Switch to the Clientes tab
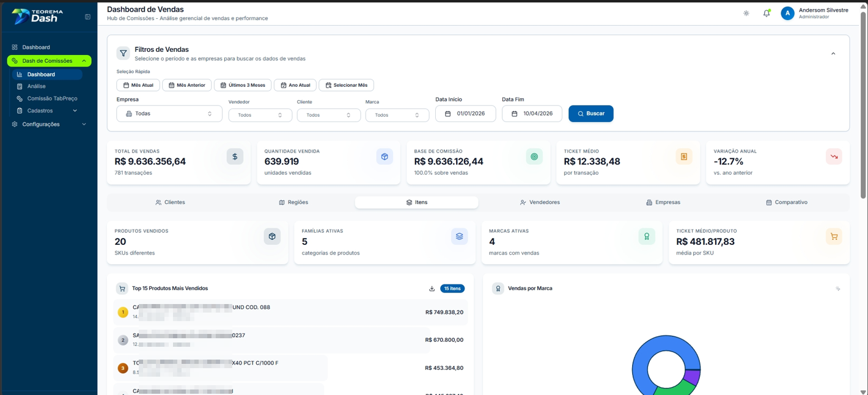Viewport: 868px width, 395px height. (x=170, y=202)
